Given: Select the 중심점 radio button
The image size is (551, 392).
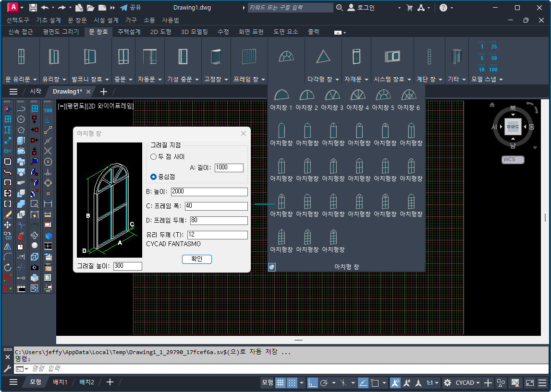Looking at the screenshot, I should pos(154,177).
